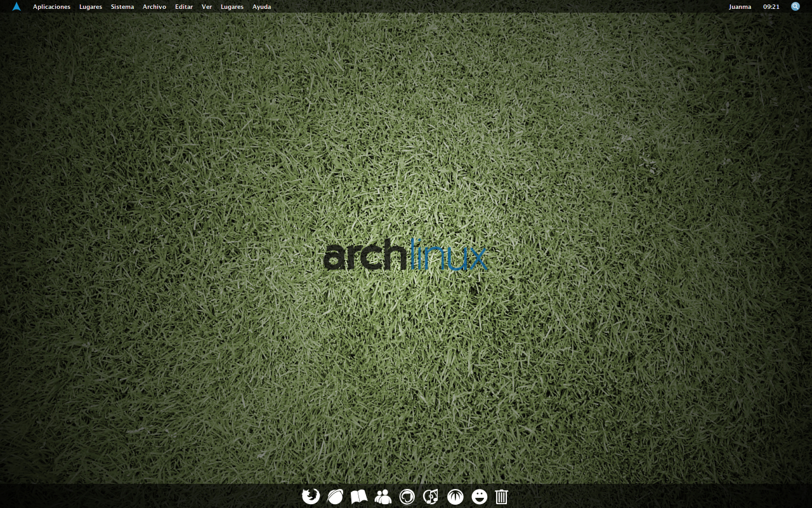
Task: Open the Ayuda menu
Action: (261, 7)
